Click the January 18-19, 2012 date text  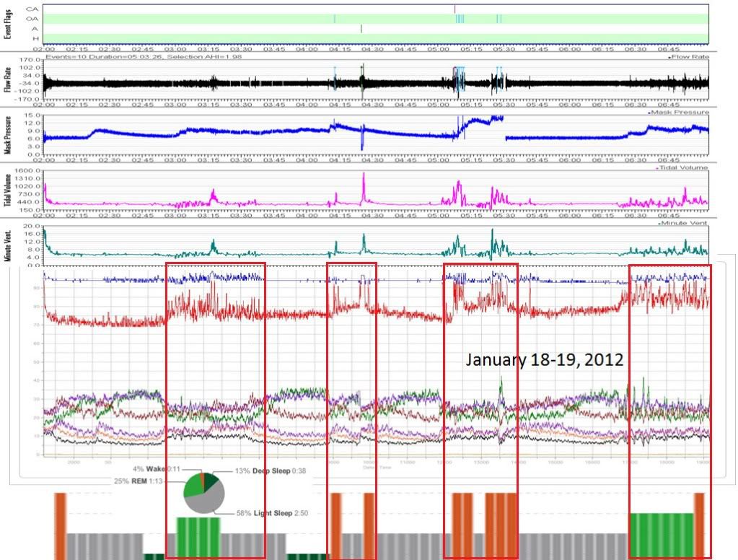(x=544, y=359)
